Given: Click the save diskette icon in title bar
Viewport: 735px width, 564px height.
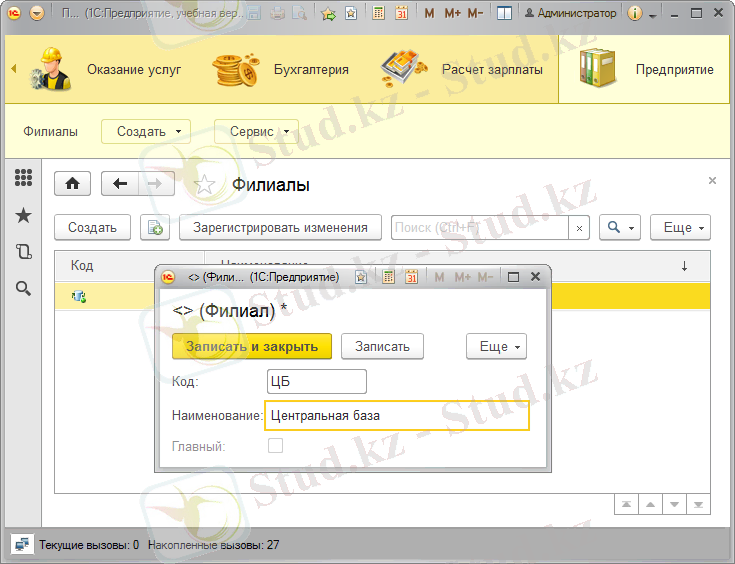Looking at the screenshot, I should point(254,13).
